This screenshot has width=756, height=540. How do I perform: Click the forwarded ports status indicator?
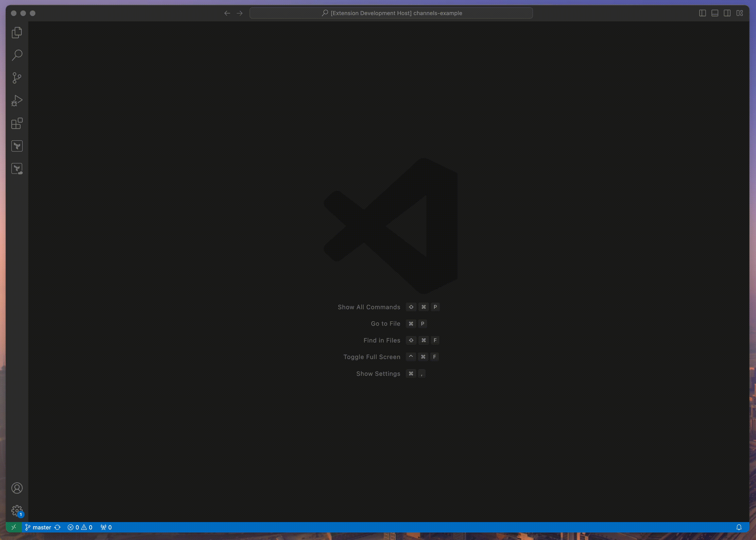coord(106,527)
